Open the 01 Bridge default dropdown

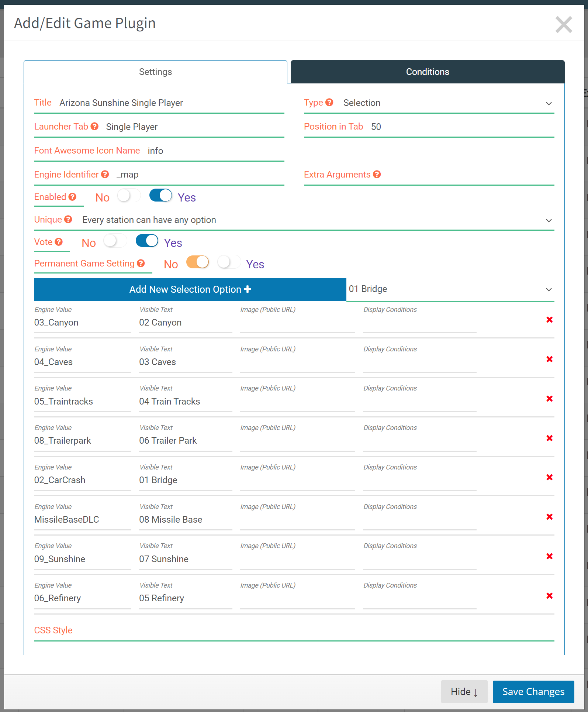pyautogui.click(x=450, y=289)
